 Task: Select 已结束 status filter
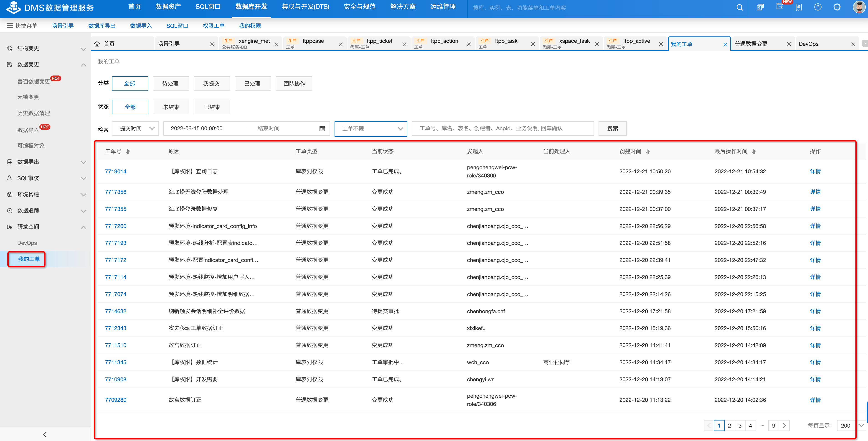click(x=212, y=107)
